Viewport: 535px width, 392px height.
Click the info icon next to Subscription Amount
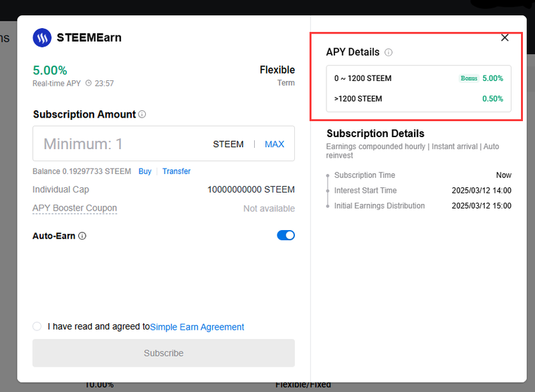click(142, 114)
